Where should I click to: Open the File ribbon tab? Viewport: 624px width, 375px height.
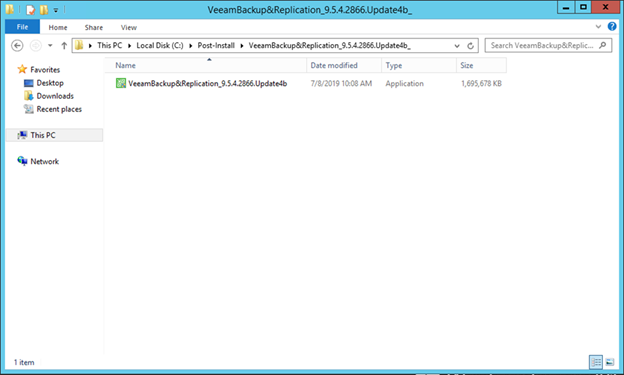(x=22, y=27)
